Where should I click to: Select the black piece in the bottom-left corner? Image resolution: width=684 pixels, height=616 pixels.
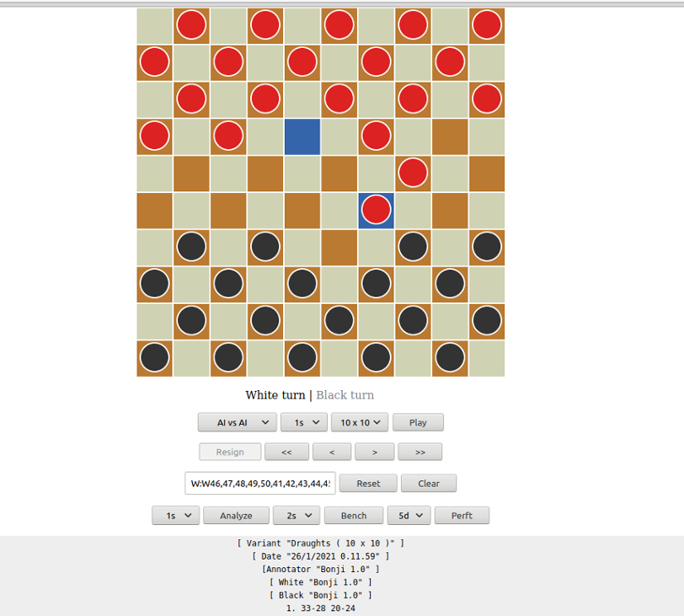click(154, 357)
